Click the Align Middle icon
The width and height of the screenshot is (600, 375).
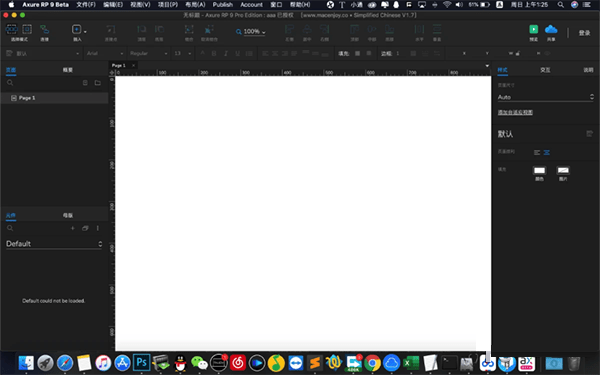[372, 29]
